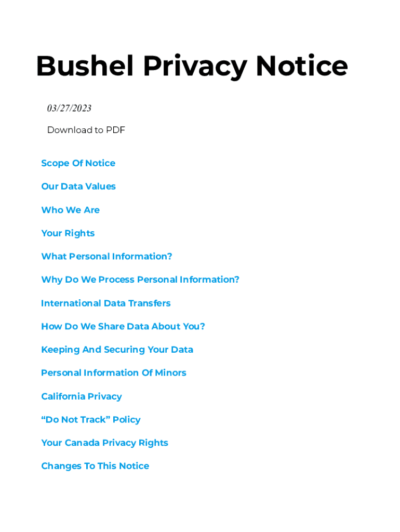
Task: Select Why Do We Process Personal Information?
Action: click(140, 280)
